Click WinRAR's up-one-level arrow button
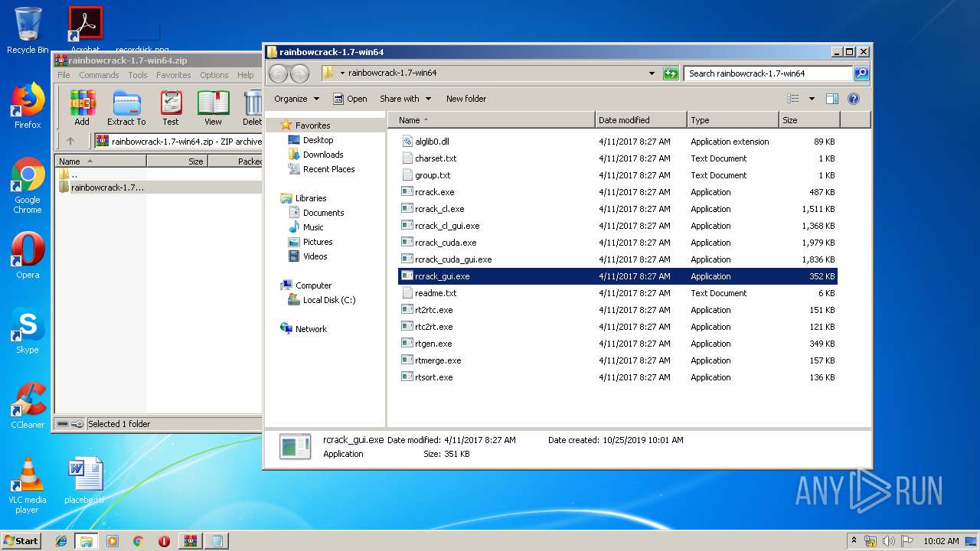The image size is (980, 551). point(70,141)
